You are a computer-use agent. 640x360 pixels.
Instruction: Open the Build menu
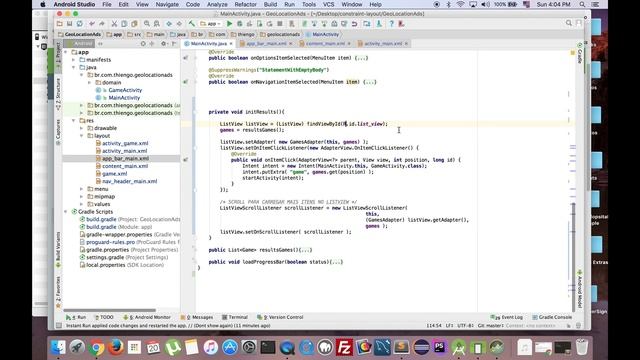click(x=270, y=4)
